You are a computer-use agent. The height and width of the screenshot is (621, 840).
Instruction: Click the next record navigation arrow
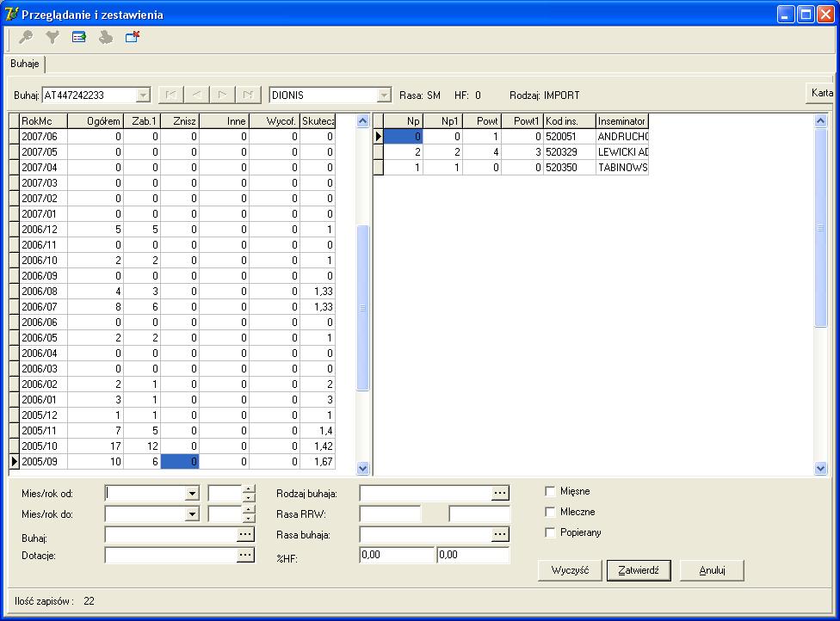[222, 95]
